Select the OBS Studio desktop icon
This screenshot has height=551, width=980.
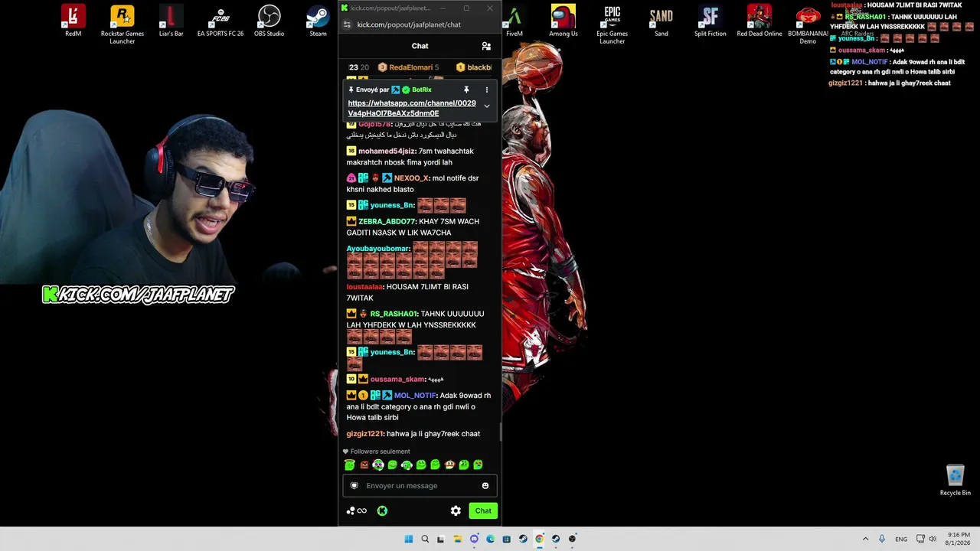269,21
